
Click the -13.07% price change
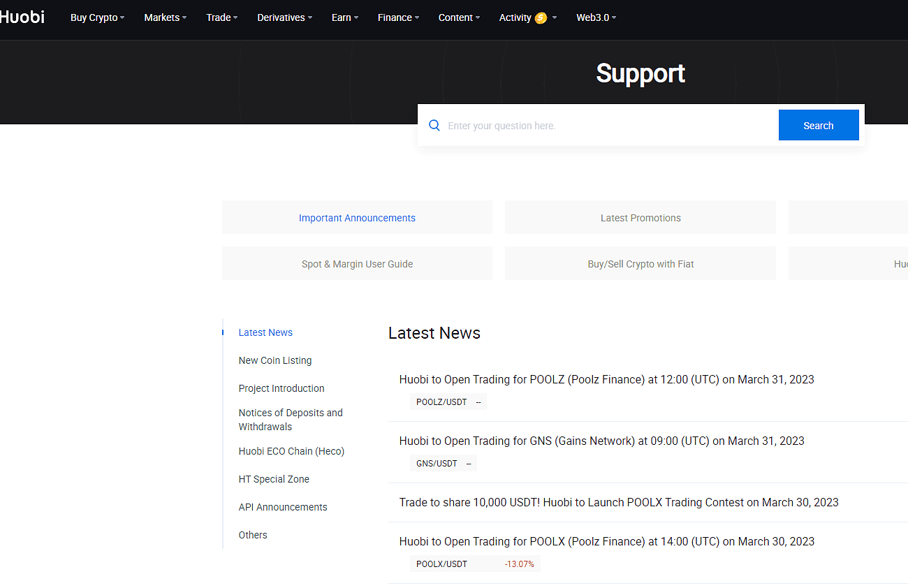point(519,564)
